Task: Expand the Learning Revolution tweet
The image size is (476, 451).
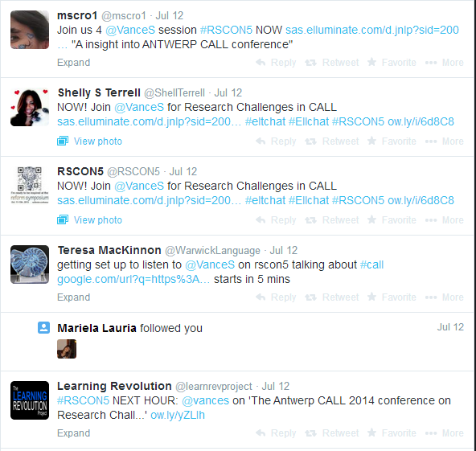Action: [74, 433]
